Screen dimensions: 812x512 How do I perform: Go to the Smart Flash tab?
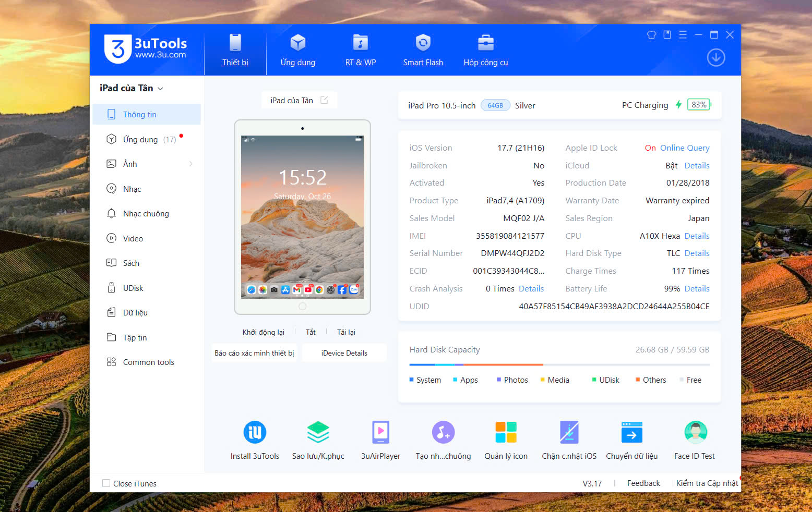[423, 50]
